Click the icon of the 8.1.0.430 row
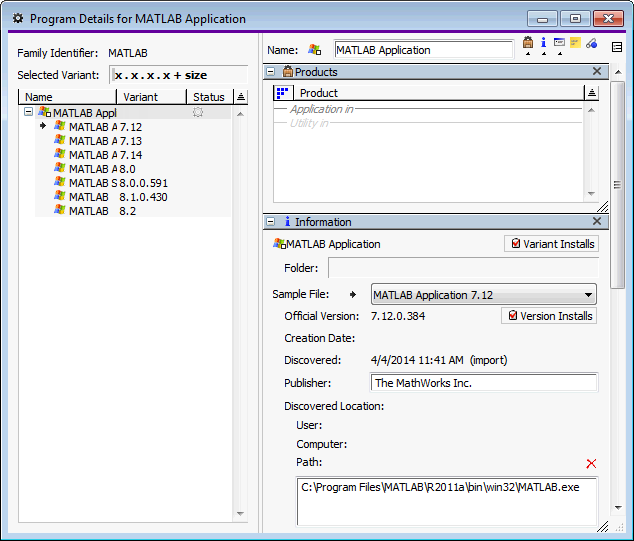 59,196
